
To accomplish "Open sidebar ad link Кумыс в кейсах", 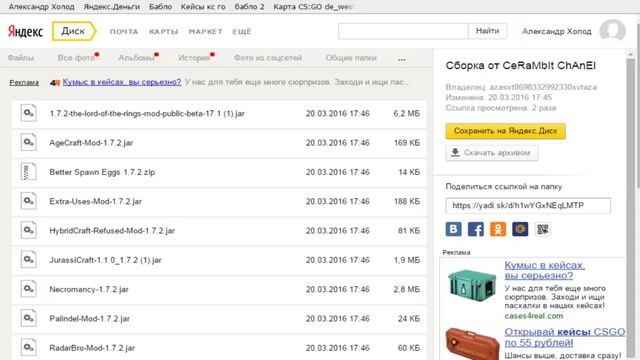I will pyautogui.click(x=544, y=270).
